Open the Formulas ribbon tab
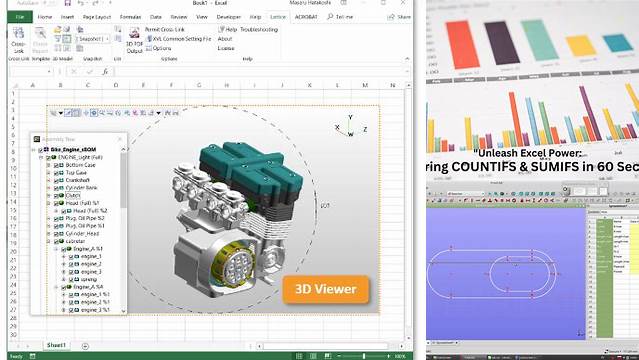The height and width of the screenshot is (360, 639). (130, 17)
